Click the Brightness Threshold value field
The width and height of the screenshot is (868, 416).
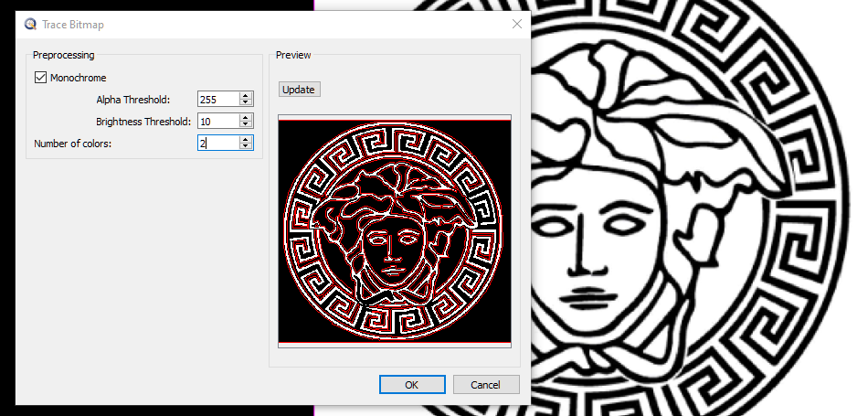click(217, 121)
